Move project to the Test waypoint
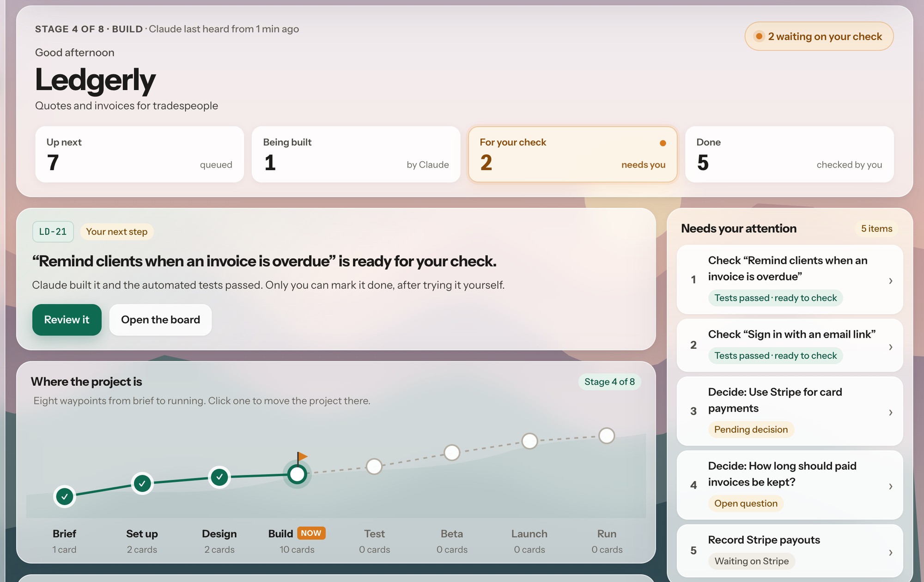924x582 pixels. point(374,467)
